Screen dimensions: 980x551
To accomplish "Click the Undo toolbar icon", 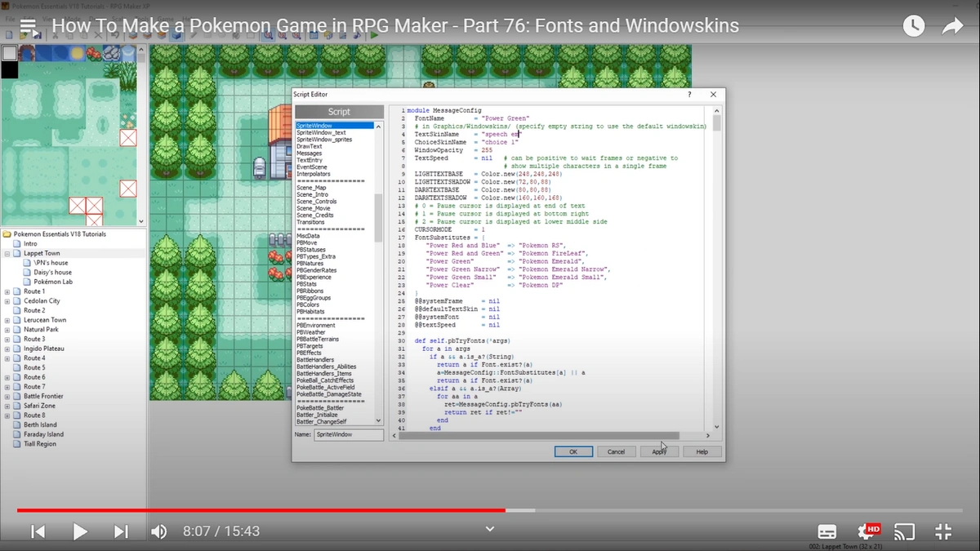I will (116, 35).
